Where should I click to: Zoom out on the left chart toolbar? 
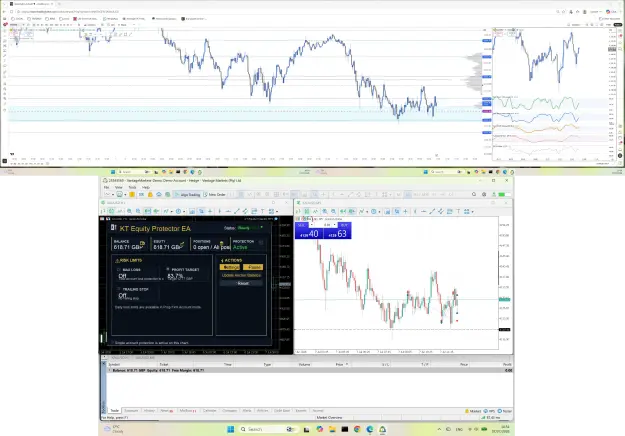[x=138, y=211]
